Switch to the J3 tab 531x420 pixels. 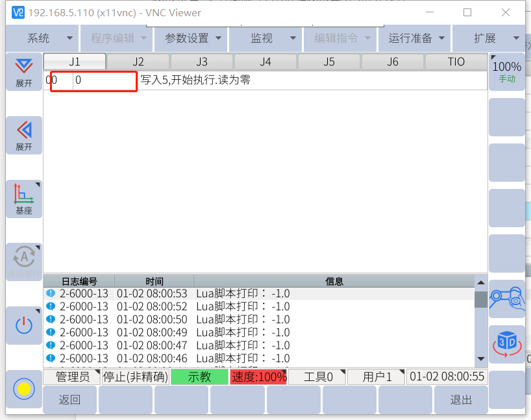(x=202, y=62)
